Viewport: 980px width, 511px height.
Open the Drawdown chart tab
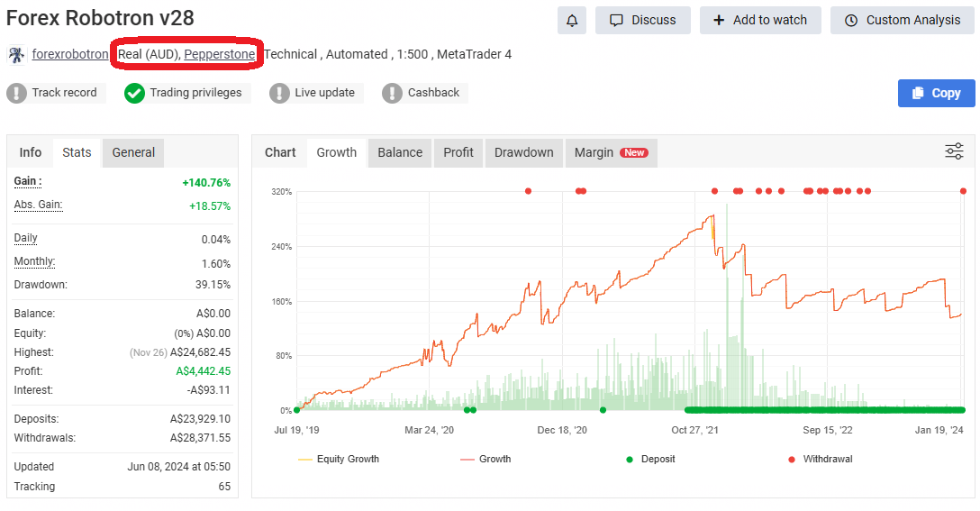523,152
